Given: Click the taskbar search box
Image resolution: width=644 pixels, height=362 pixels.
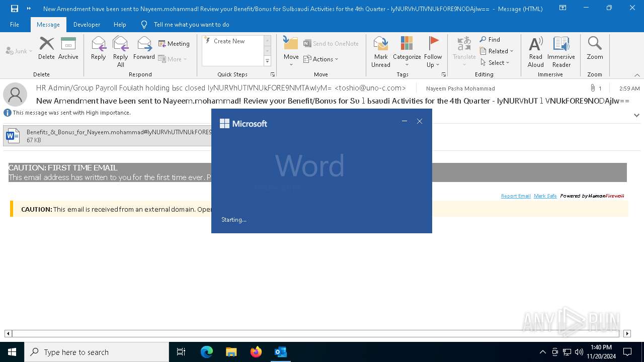Looking at the screenshot, I should (x=97, y=352).
